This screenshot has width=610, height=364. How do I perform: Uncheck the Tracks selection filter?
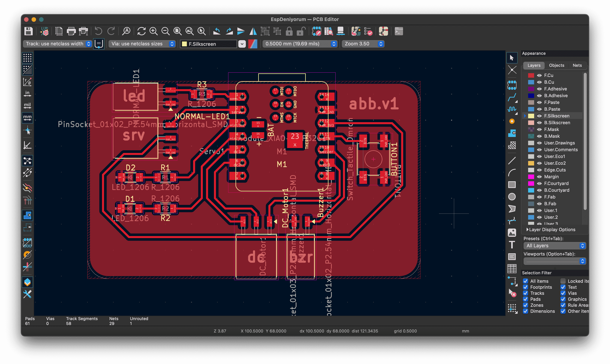click(x=525, y=293)
